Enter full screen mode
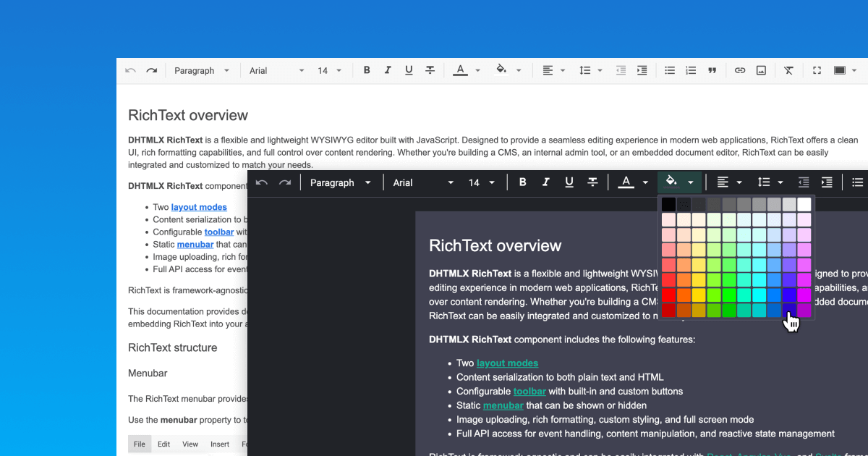The height and width of the screenshot is (456, 868). 817,70
